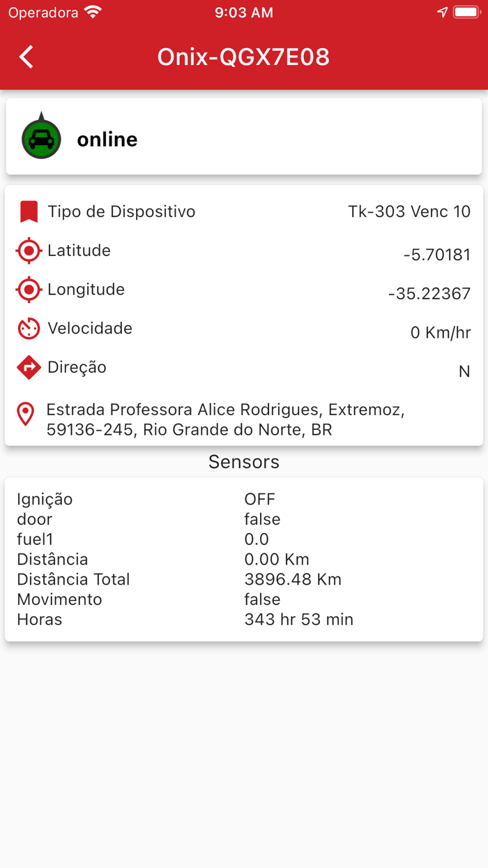Click the Tk-303 Venc 10 device value
This screenshot has height=868, width=488.
pyautogui.click(x=409, y=211)
